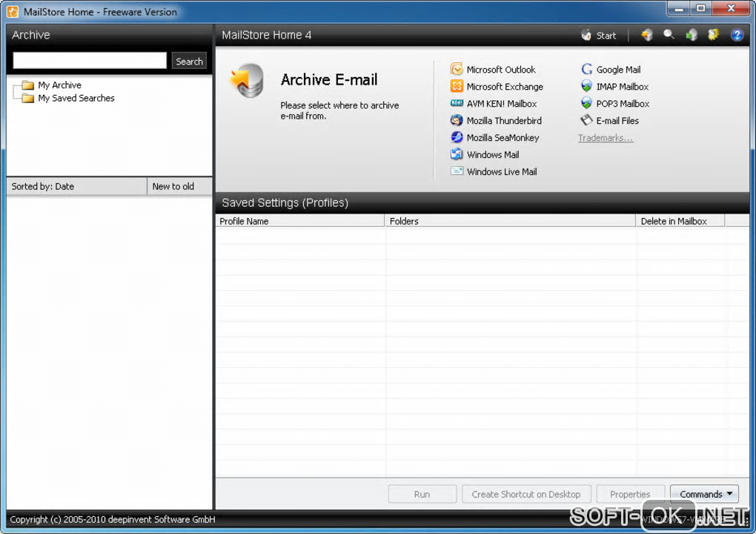Open the Sorted by: Date dropdown
This screenshot has width=756, height=534.
point(76,186)
